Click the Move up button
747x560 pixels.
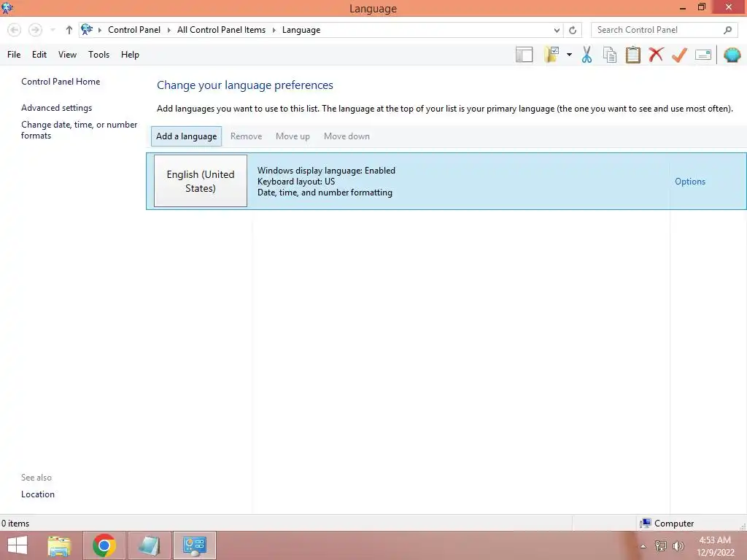click(x=293, y=136)
